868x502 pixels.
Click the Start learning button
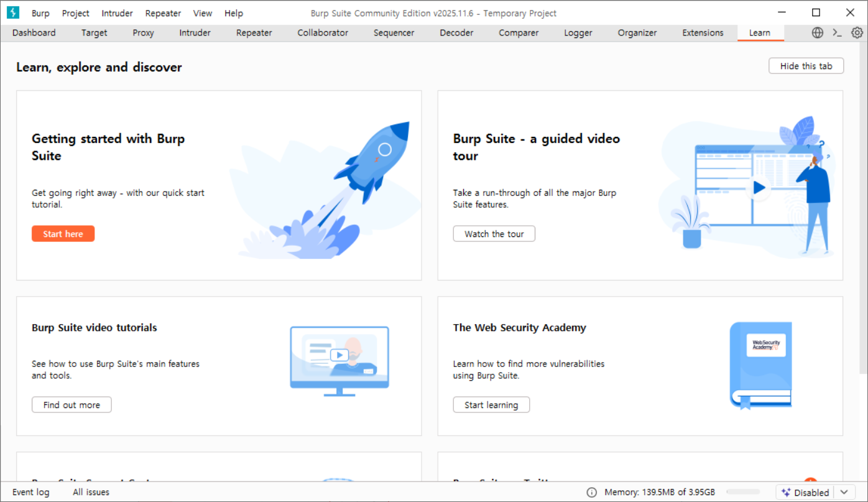[491, 405]
